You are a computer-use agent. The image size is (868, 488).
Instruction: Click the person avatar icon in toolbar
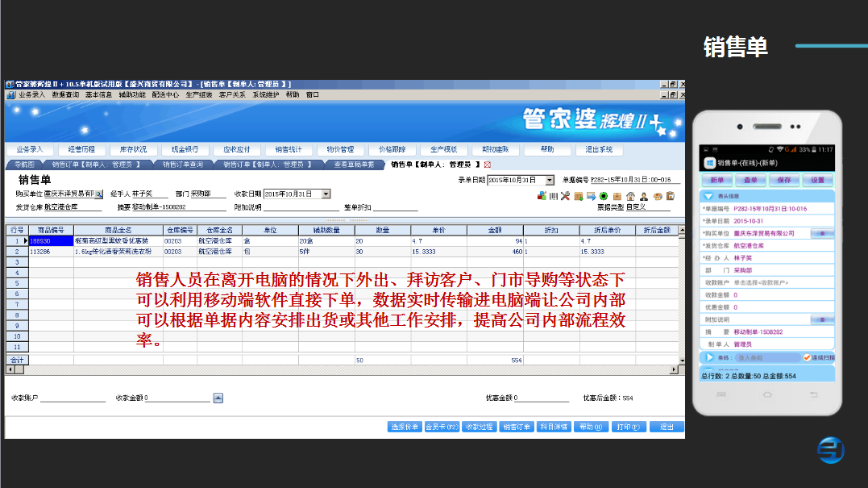644,196
